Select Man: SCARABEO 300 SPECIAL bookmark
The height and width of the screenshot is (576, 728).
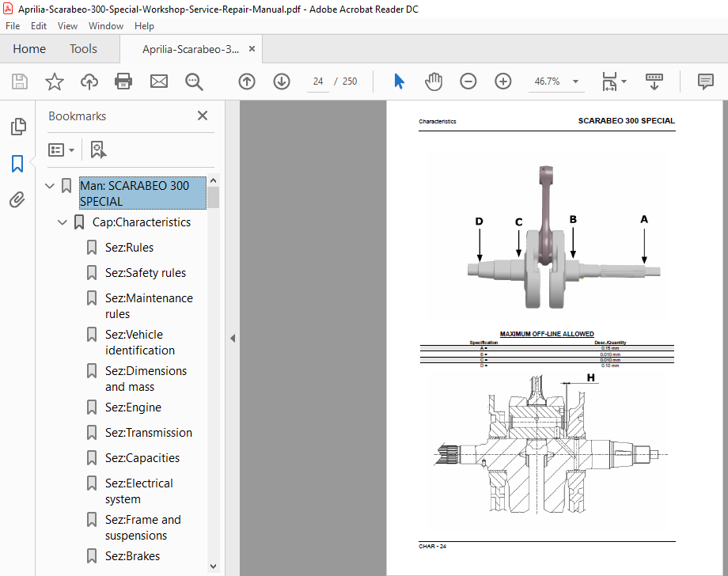pos(142,193)
